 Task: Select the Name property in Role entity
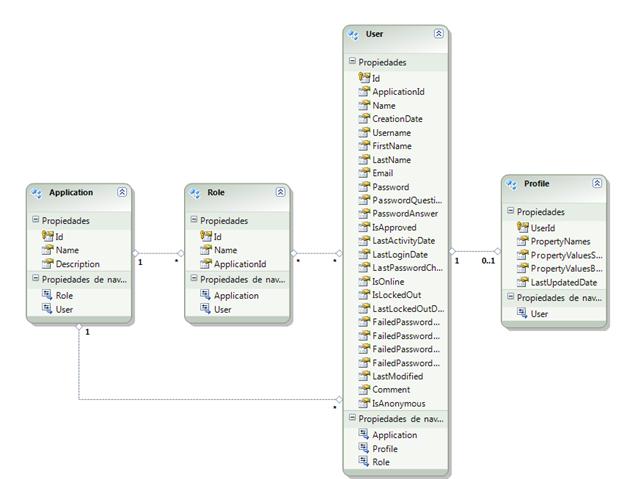click(226, 250)
